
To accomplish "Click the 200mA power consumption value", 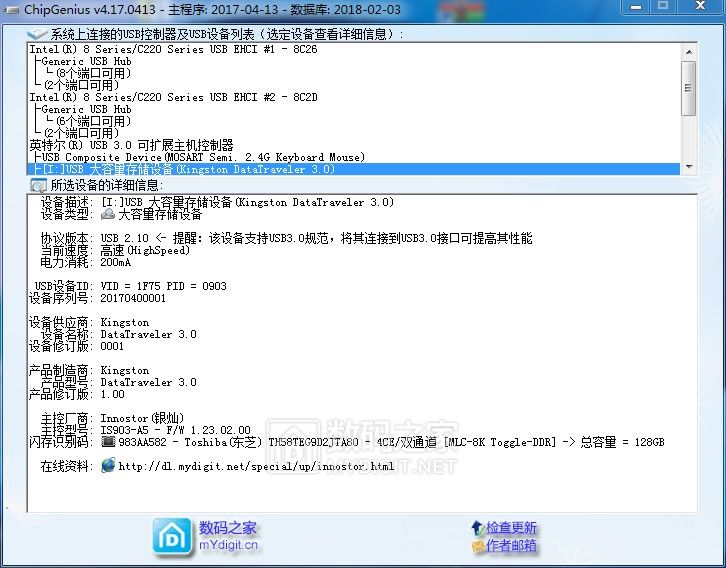I will [116, 262].
